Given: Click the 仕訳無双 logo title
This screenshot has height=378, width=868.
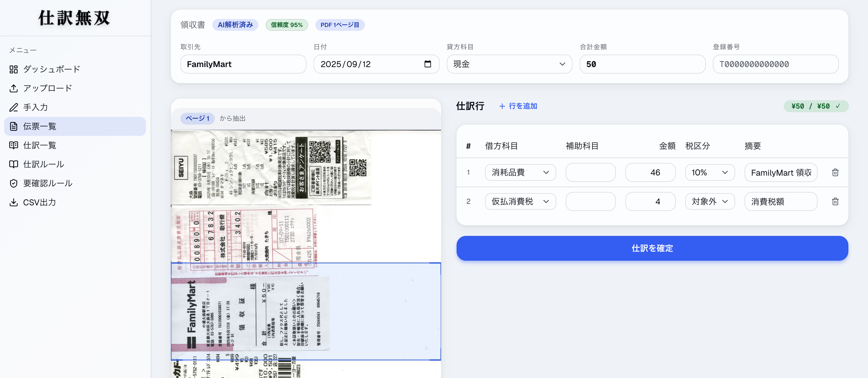Looking at the screenshot, I should click(x=74, y=18).
